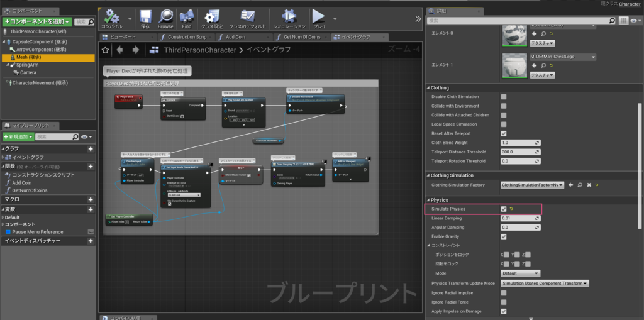The image size is (644, 320).
Task: Click M_UE4Man_ChestLogo material thumbnail
Action: 514,65
